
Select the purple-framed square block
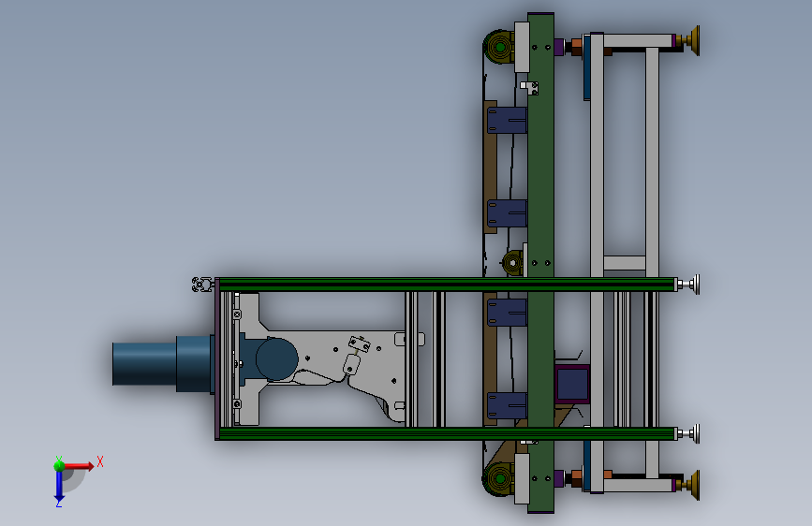click(x=572, y=384)
